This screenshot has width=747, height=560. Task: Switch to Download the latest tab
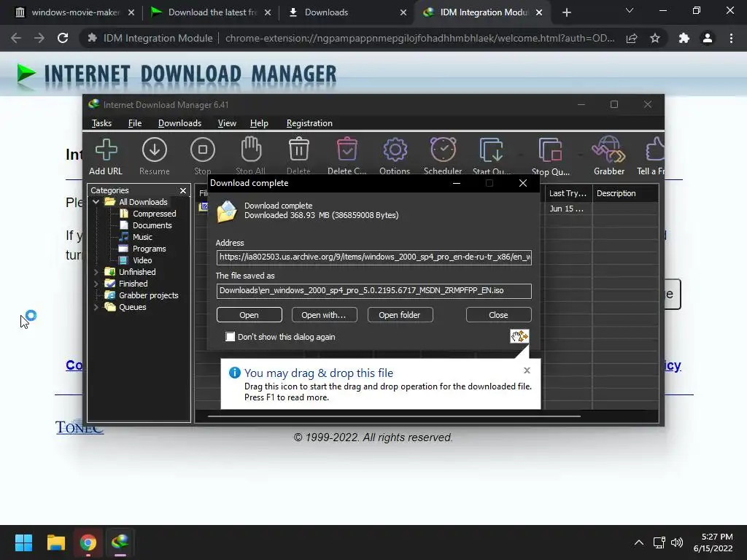209,12
